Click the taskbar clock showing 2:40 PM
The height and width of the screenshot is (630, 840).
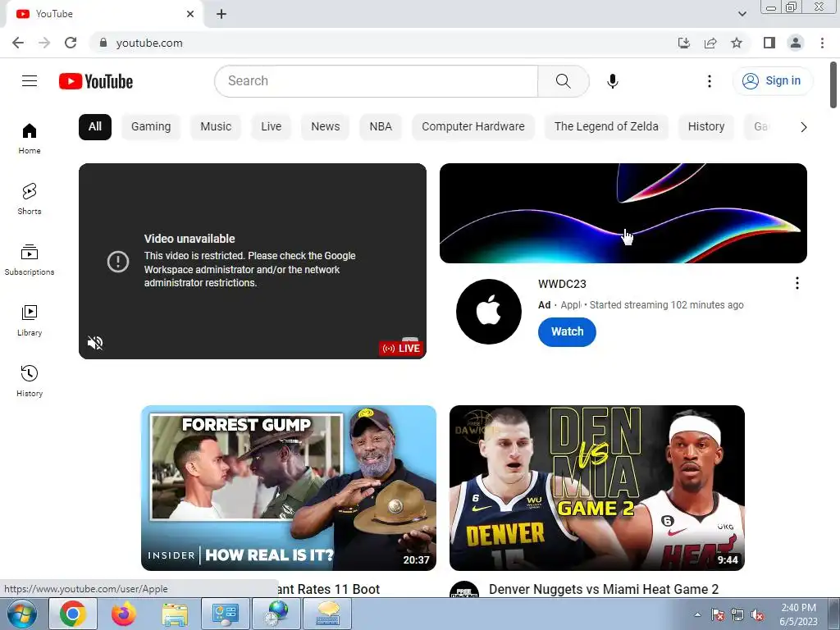coord(798,614)
